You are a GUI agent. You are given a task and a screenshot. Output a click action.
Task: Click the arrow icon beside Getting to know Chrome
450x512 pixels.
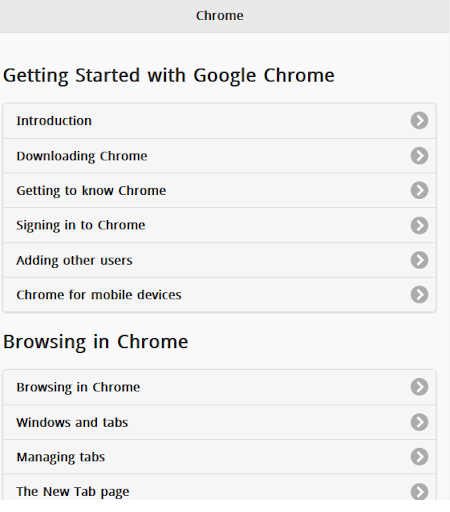pyautogui.click(x=419, y=190)
